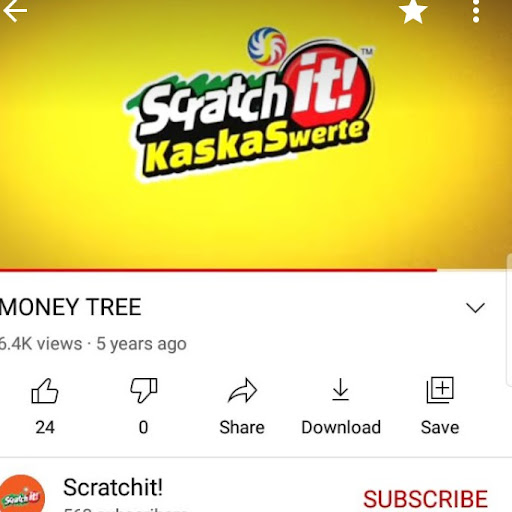Expand the video description chevron

[x=475, y=307]
